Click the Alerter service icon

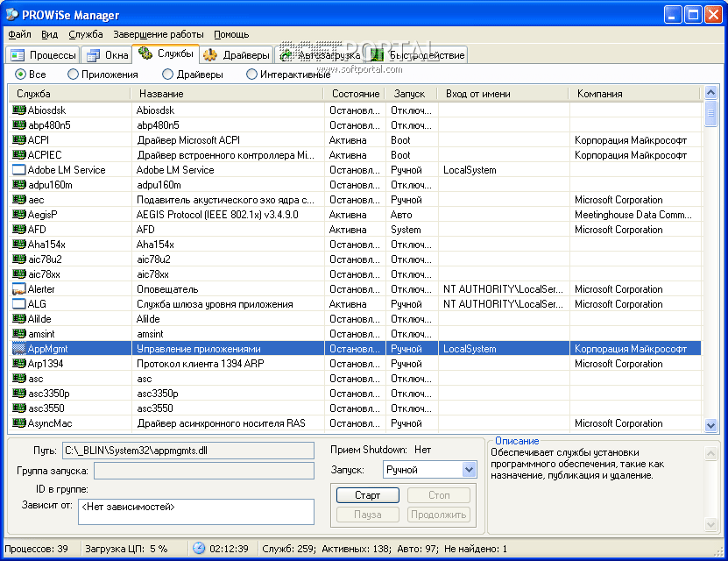click(x=18, y=289)
